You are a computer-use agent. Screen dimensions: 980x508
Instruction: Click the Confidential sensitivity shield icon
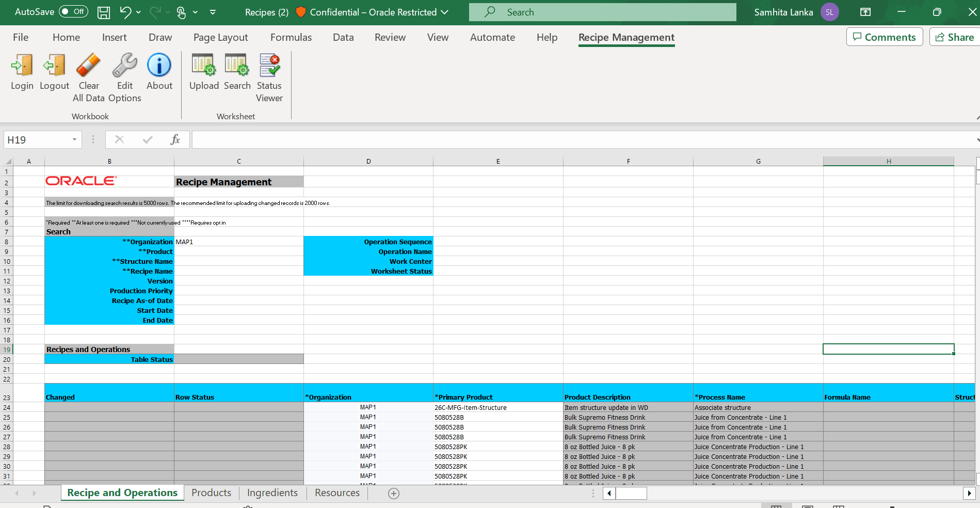pos(300,12)
